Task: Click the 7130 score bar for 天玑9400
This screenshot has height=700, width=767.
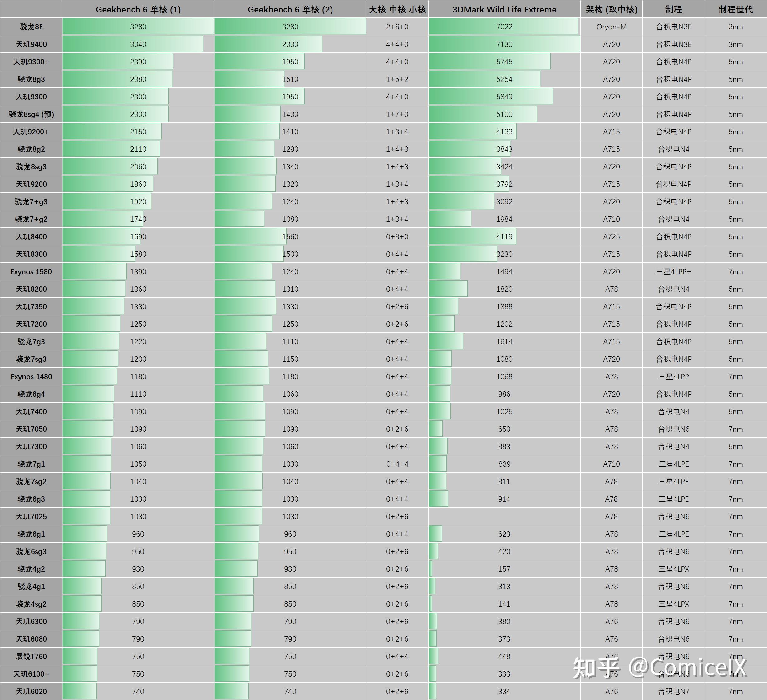Action: pos(504,44)
